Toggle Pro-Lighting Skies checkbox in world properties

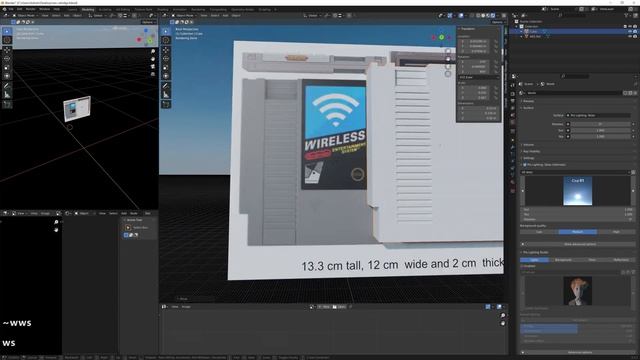[x=524, y=165]
